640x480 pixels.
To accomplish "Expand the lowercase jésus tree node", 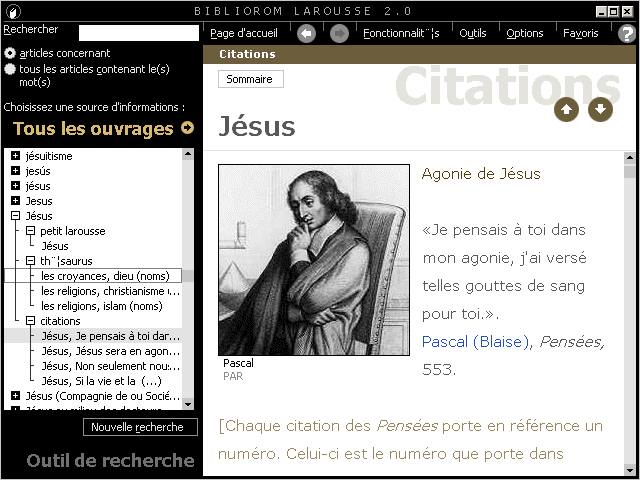I will click(16, 186).
